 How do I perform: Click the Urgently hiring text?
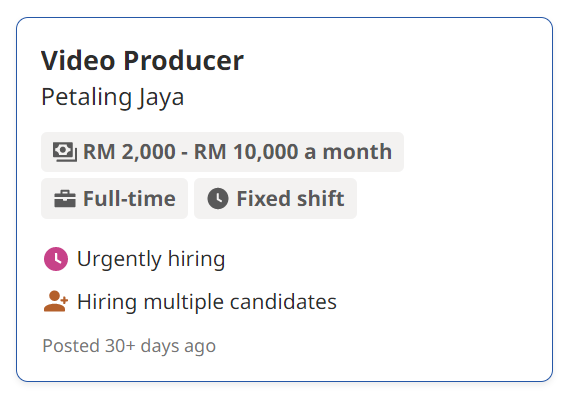[x=151, y=259]
